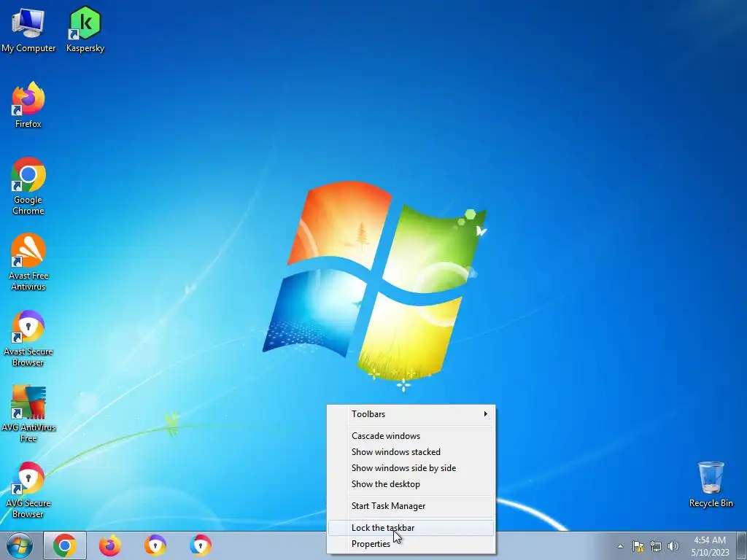This screenshot has height=560, width=747.
Task: Choose Show windows stacked
Action: tap(411, 452)
